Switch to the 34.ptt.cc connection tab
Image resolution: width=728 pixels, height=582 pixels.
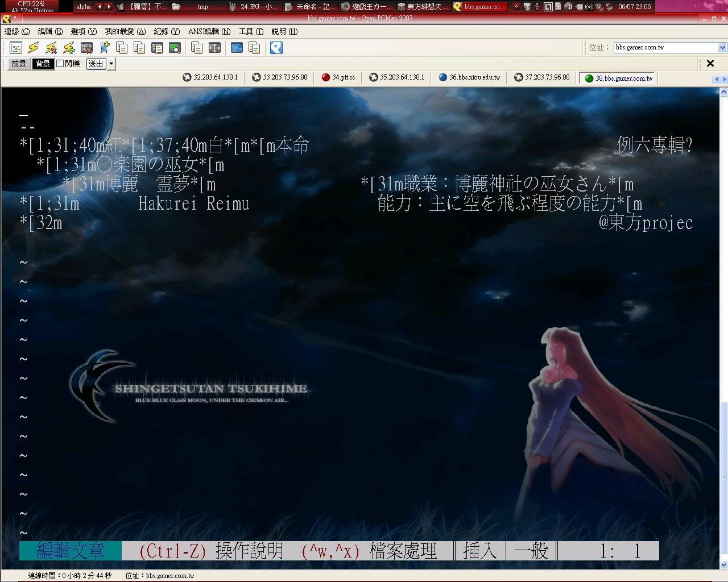pyautogui.click(x=338, y=77)
